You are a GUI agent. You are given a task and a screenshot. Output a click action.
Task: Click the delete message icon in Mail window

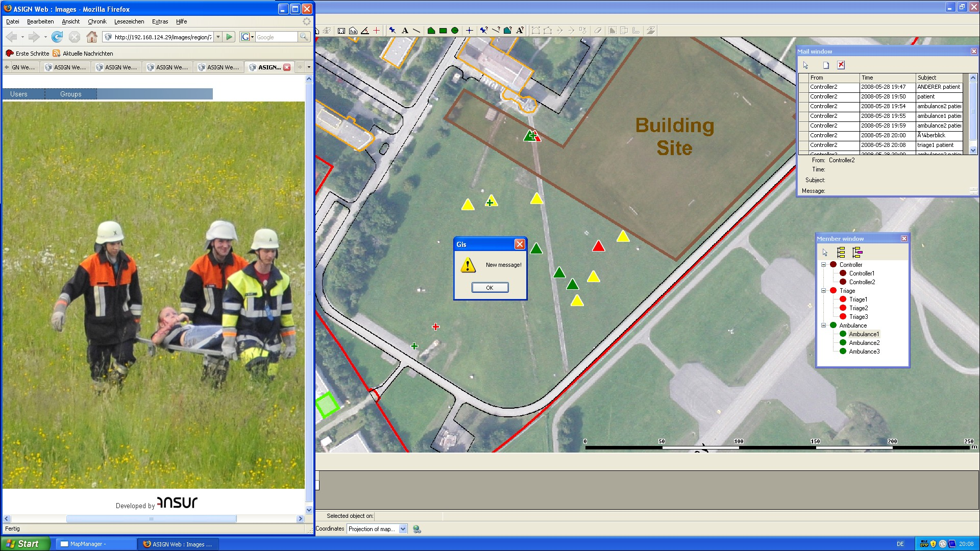click(841, 65)
